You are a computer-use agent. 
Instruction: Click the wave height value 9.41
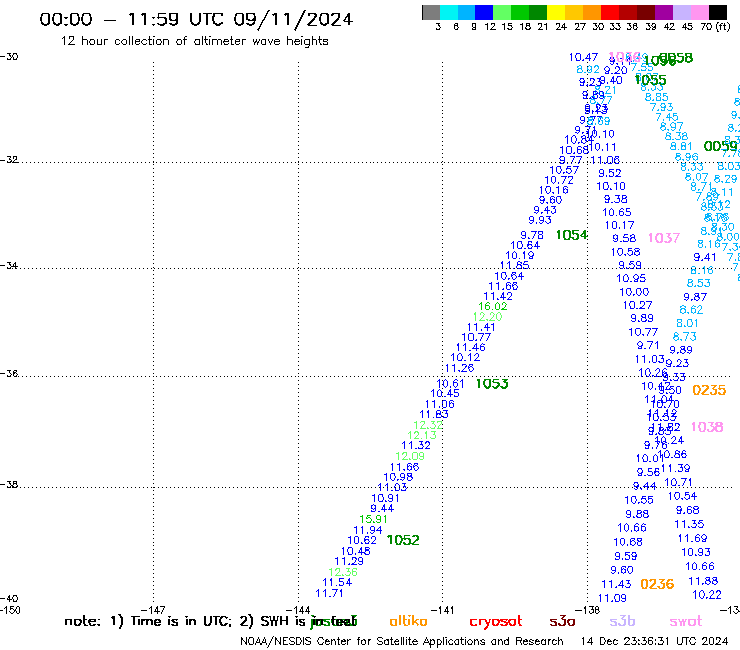pos(705,258)
